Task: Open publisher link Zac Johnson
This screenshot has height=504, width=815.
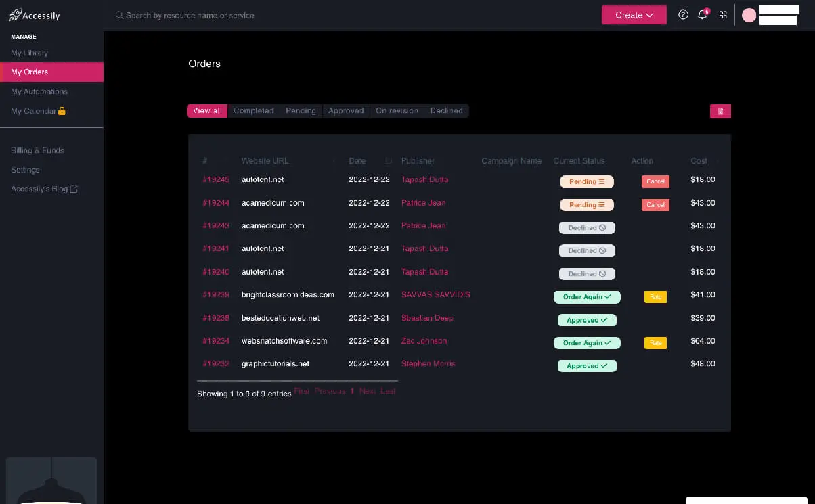Action: (x=424, y=341)
